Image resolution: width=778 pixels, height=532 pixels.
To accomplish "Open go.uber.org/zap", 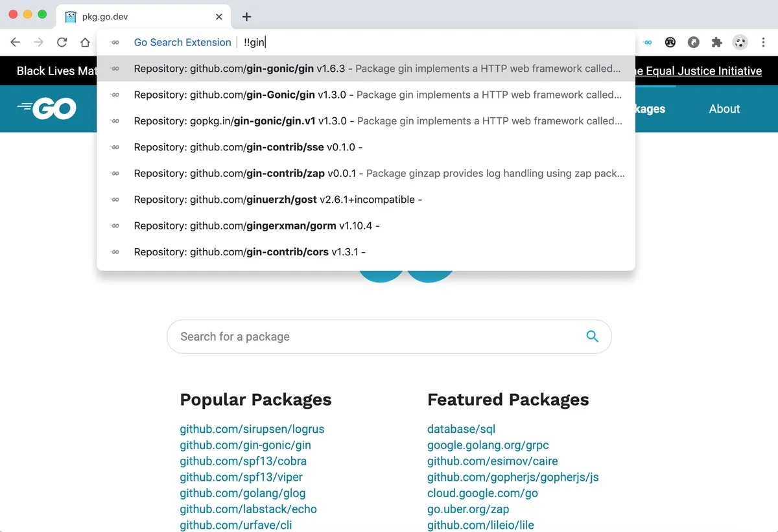I will click(x=468, y=509).
